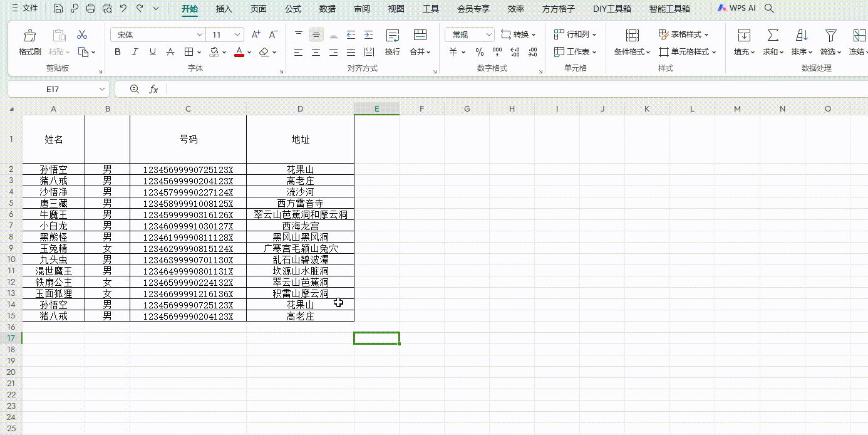Apply the red font color A button
Screen dimensions: 868x435
click(239, 52)
